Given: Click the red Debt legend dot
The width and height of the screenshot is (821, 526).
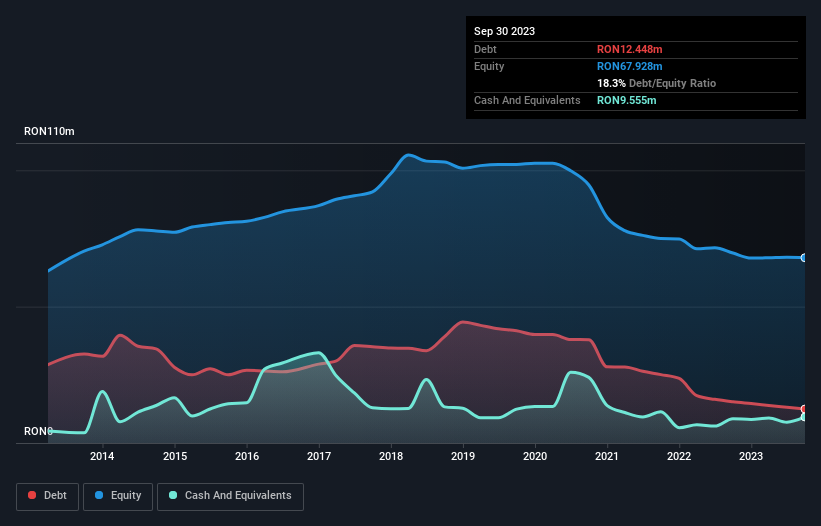Looking at the screenshot, I should (x=32, y=495).
